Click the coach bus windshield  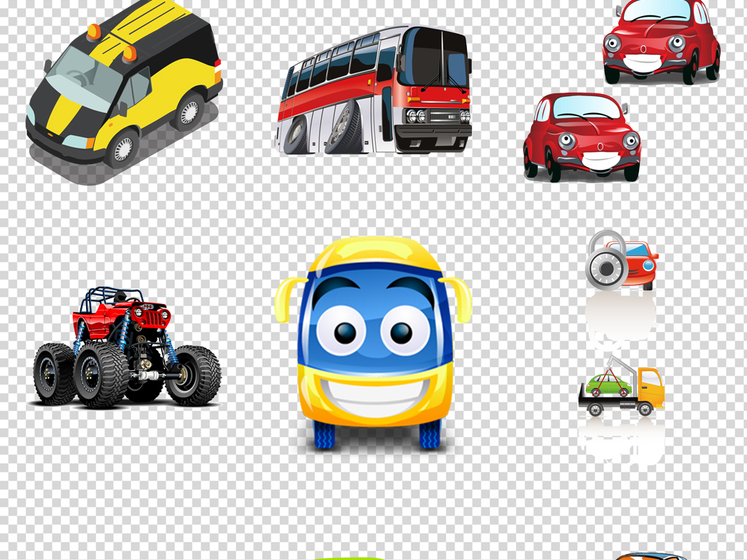coord(433,58)
